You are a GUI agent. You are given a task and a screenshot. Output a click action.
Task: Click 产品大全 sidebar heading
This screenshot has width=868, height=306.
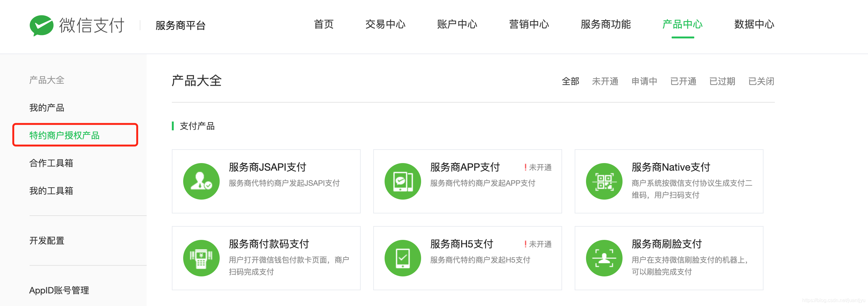pos(47,80)
